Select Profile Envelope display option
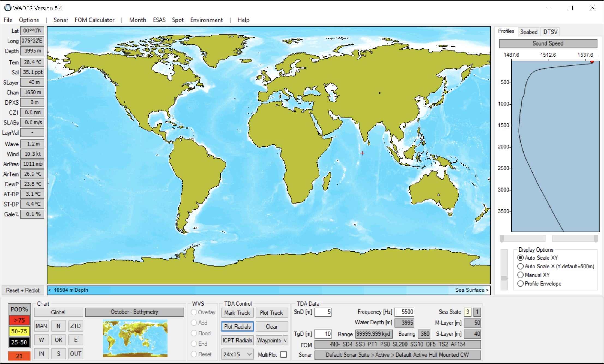The width and height of the screenshot is (604, 364). point(521,284)
